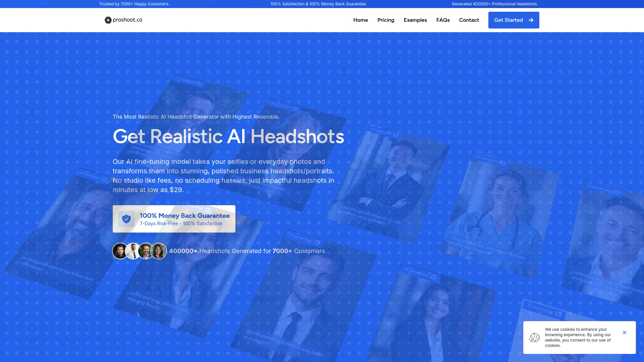Viewport: 644px width, 362px height.
Task: Open the FAQs navigation item
Action: point(443,20)
